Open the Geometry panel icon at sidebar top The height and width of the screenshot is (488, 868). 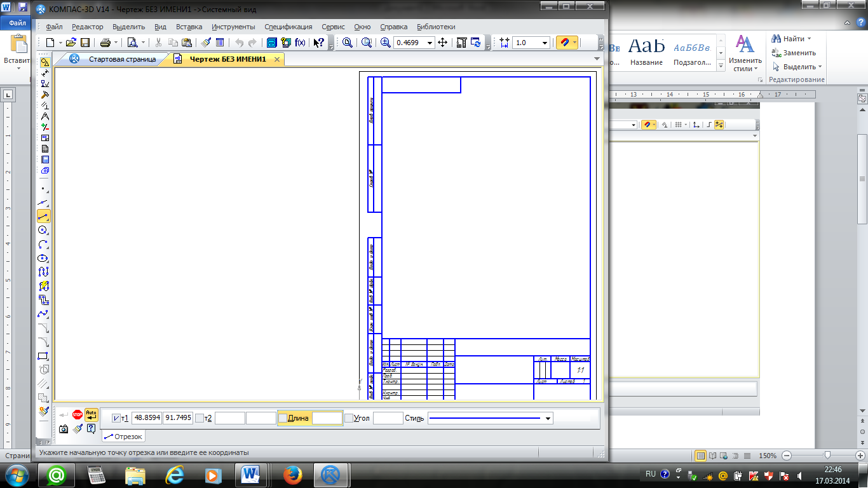point(45,62)
